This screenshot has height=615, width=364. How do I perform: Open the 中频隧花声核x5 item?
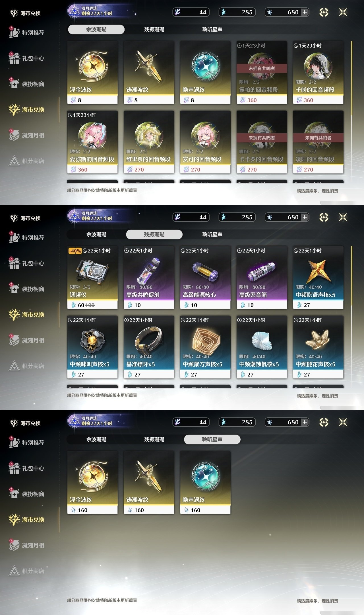pos(318,347)
